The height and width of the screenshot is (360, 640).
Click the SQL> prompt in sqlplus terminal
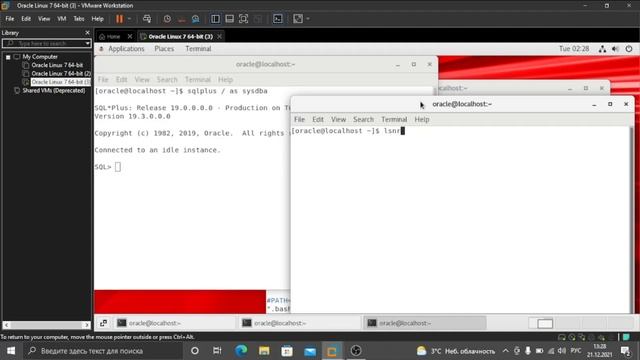(x=102, y=167)
